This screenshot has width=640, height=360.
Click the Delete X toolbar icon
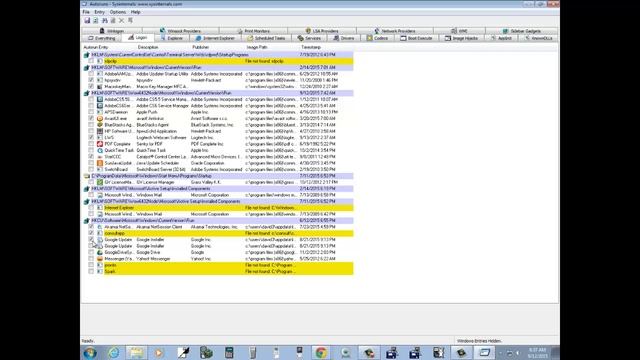tap(121, 20)
